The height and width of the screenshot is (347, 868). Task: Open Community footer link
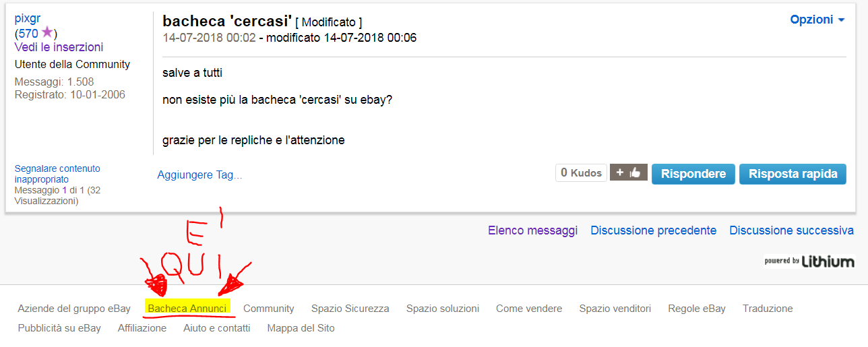tap(269, 309)
